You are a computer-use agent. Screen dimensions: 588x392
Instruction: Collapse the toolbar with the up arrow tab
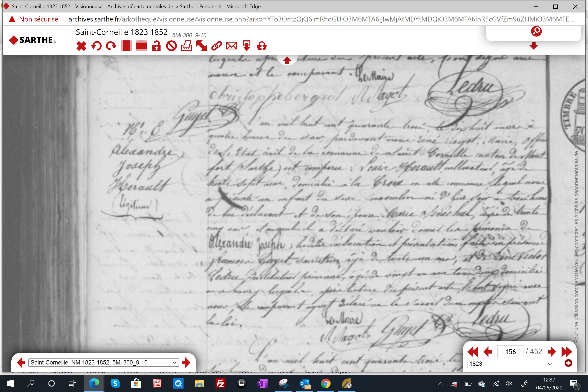coord(287,60)
